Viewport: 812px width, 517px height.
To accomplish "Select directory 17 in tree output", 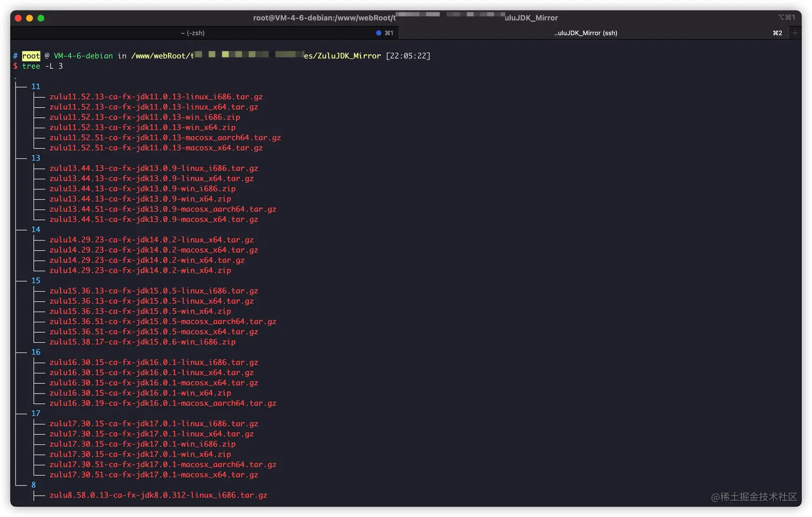I will (35, 413).
